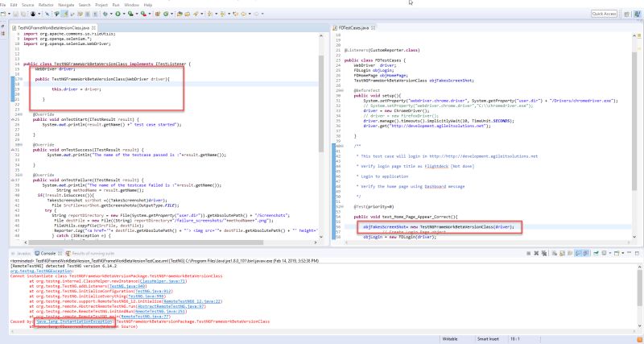The height and width of the screenshot is (344, 644).
Task: Open the Project menu
Action: 101,5
